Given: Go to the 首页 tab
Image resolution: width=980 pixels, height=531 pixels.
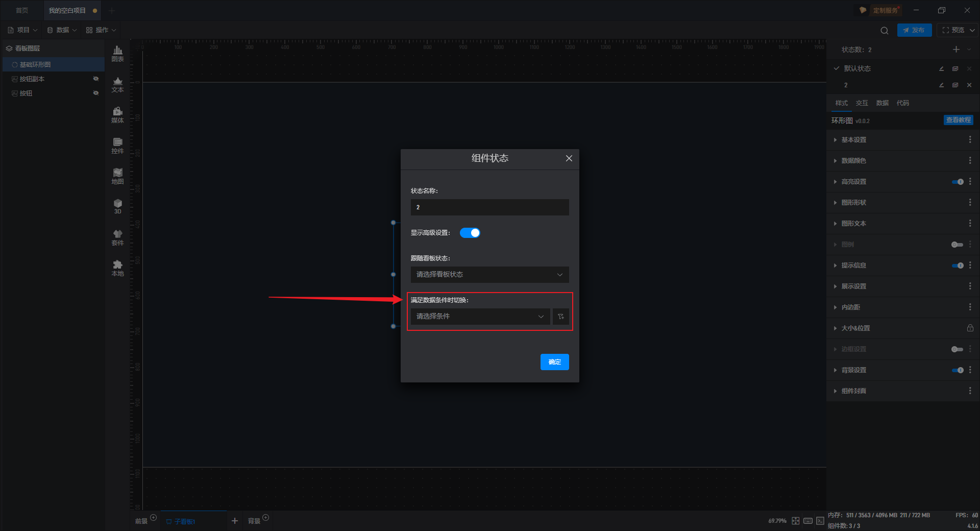Looking at the screenshot, I should 22,10.
